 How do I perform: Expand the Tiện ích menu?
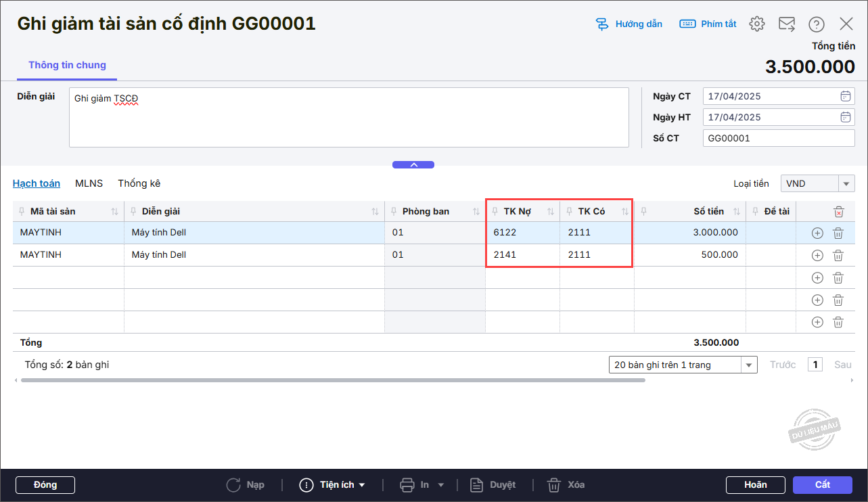coord(334,485)
